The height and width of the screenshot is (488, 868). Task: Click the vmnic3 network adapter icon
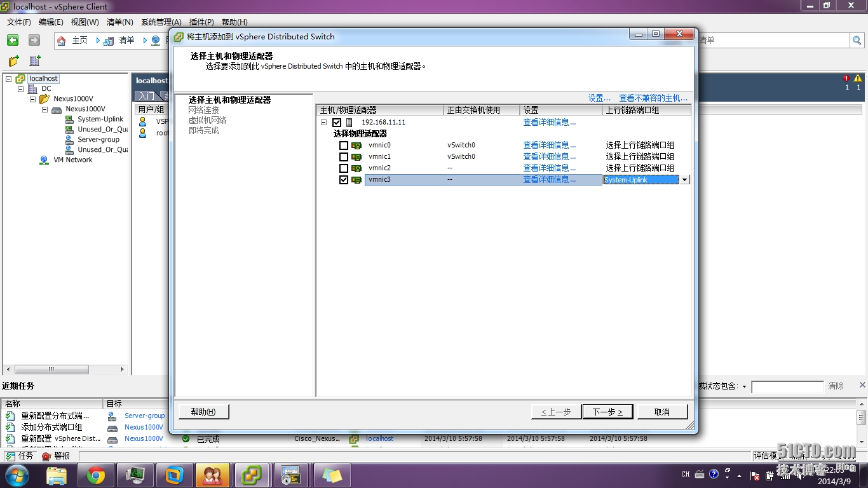pyautogui.click(x=356, y=180)
